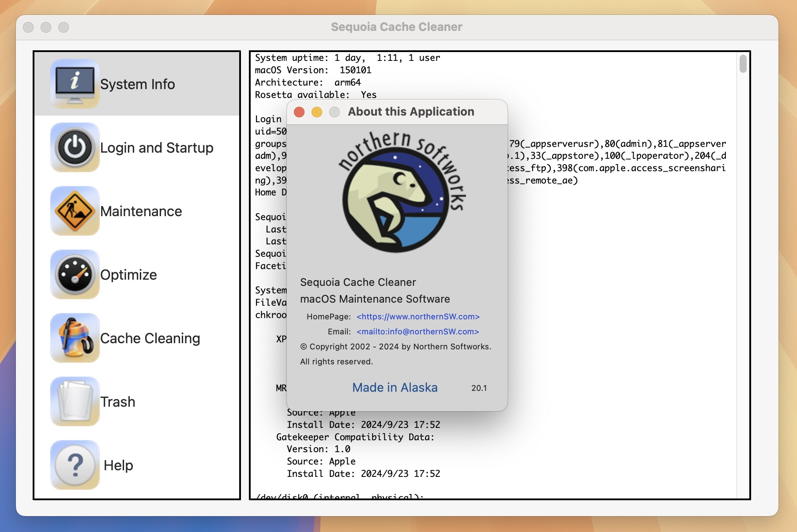This screenshot has height=532, width=797.
Task: Click the 'Version: 1.0' line
Action: point(319,449)
